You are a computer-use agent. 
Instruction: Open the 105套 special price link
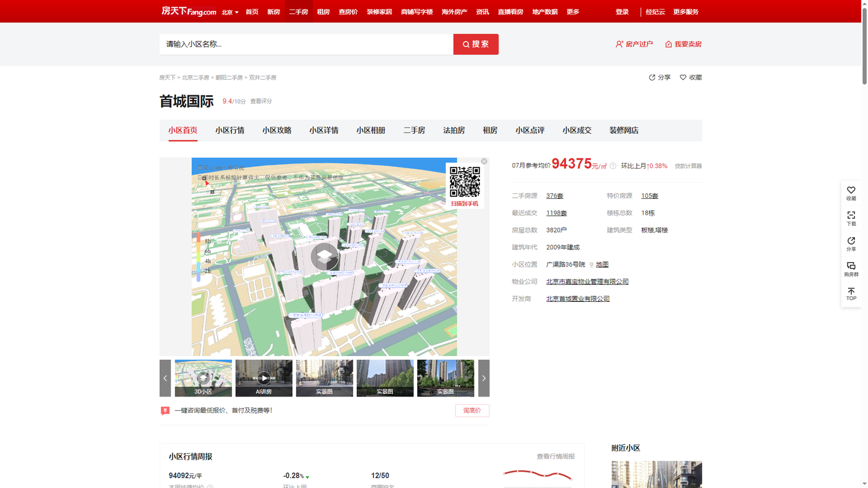coord(650,196)
